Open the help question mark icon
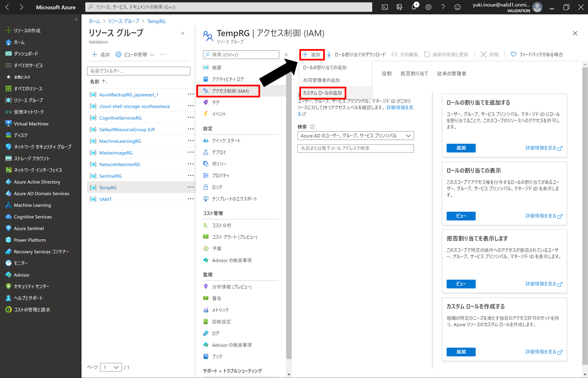 pos(443,7)
